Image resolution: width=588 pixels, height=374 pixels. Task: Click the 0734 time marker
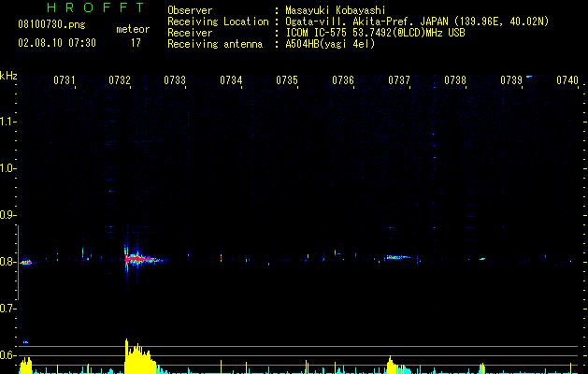231,79
